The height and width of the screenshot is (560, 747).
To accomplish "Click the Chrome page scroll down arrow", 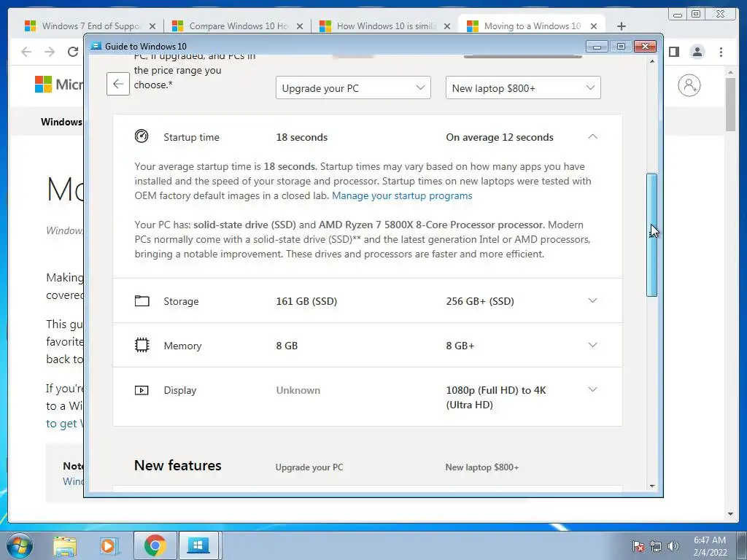I will [730, 514].
